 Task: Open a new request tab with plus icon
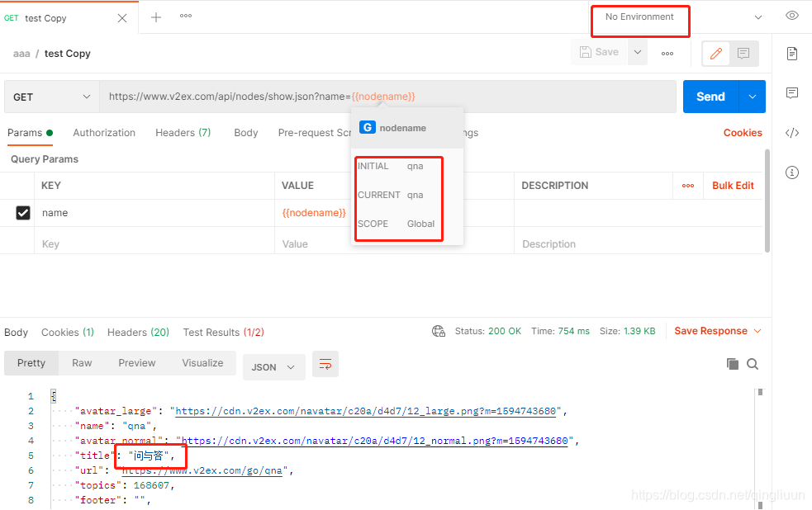[x=156, y=17]
